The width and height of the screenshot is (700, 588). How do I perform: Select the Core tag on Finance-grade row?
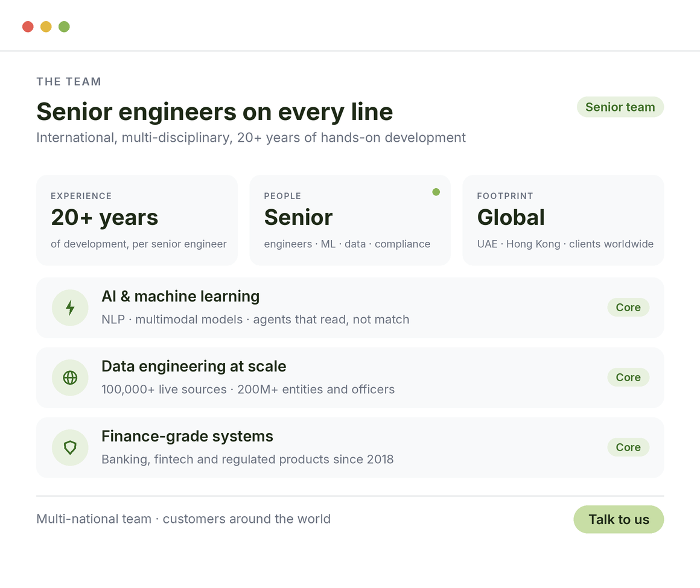point(628,447)
